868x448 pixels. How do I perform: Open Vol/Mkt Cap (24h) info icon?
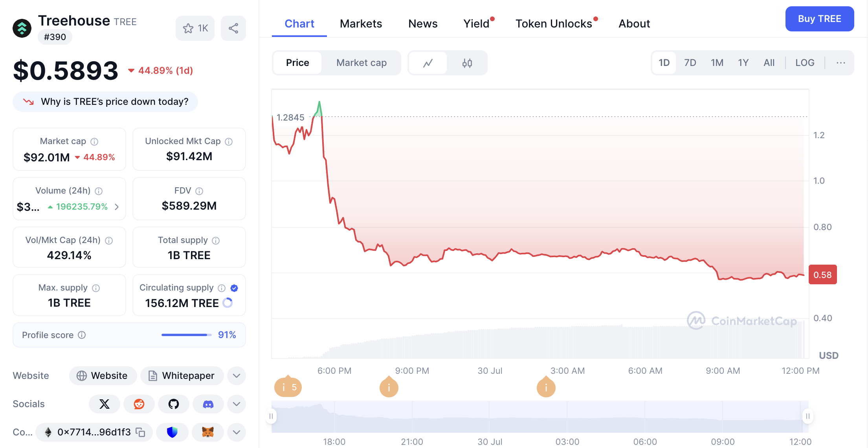click(x=109, y=241)
